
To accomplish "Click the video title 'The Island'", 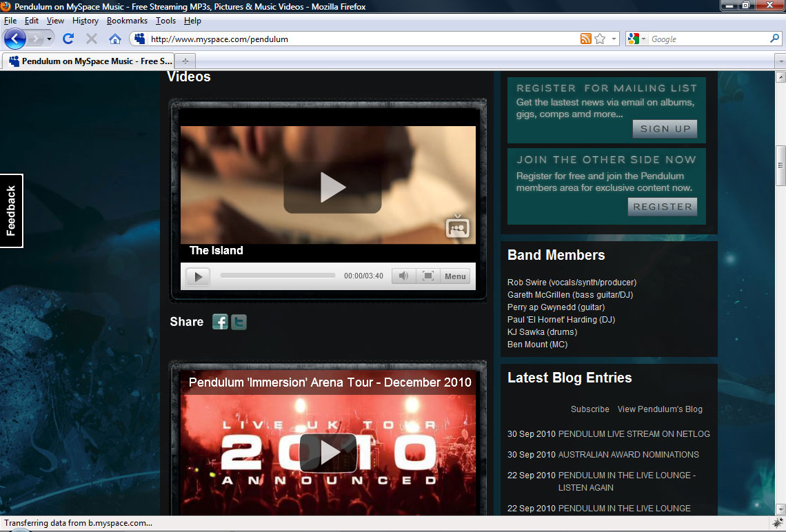I will (x=216, y=250).
